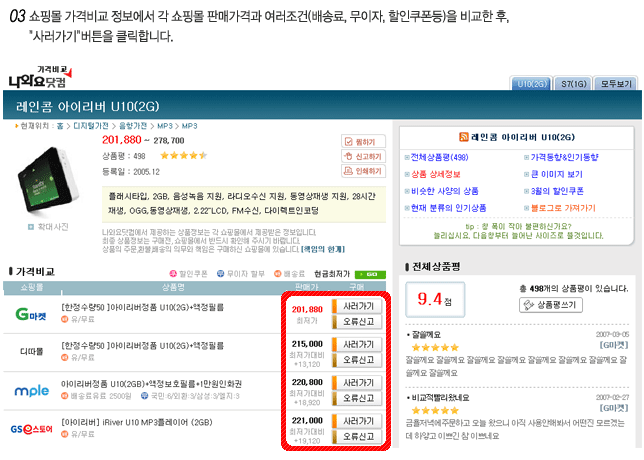Select the 모두보기 tab
The height and width of the screenshot is (460, 644).
coord(616,82)
